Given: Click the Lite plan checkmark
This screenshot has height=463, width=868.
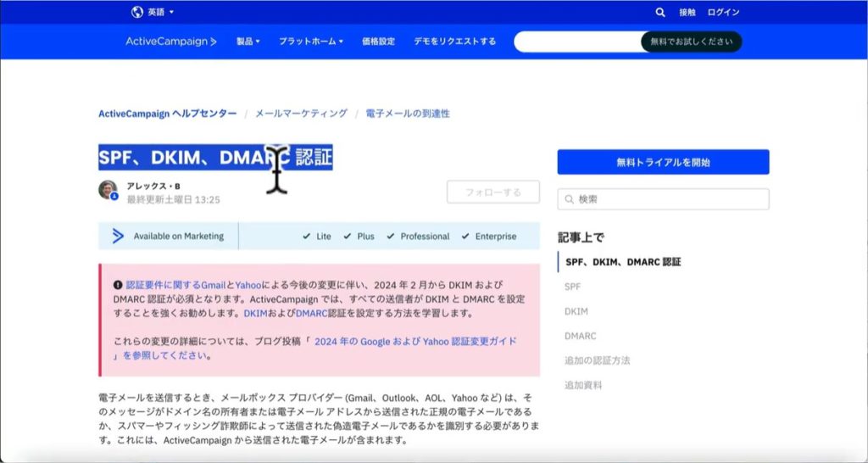Looking at the screenshot, I should coord(306,237).
